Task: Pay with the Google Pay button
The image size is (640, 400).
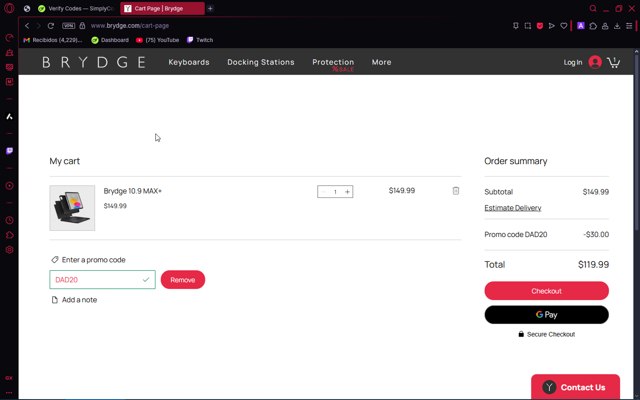Action: click(547, 315)
